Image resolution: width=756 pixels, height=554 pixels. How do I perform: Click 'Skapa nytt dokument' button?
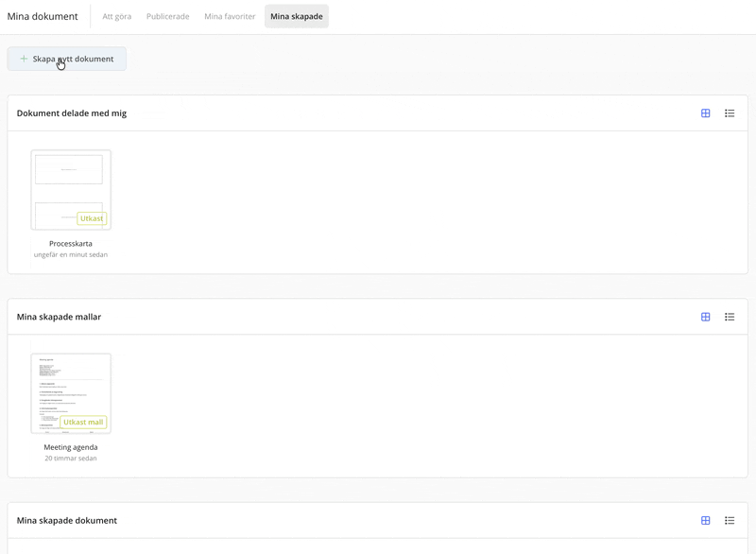pyautogui.click(x=66, y=59)
